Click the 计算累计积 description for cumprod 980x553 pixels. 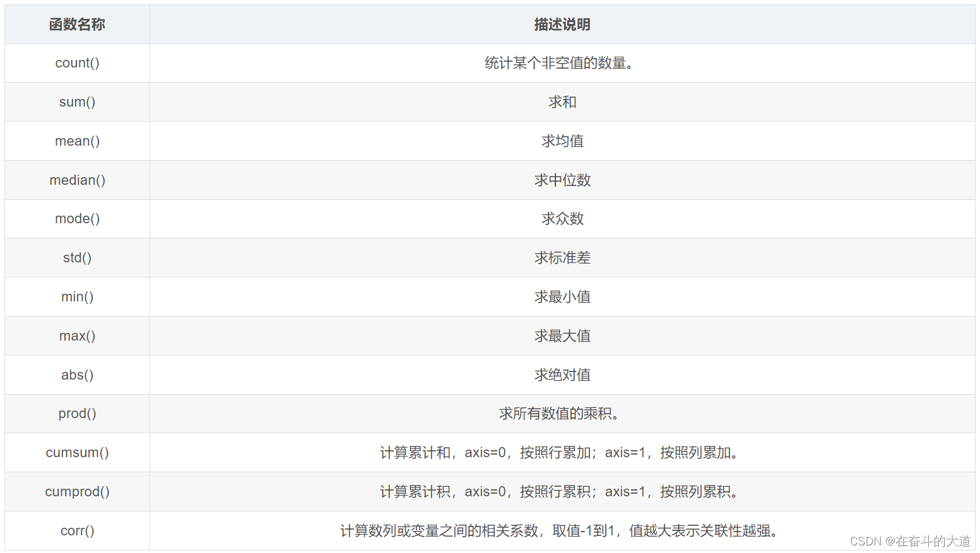(x=562, y=492)
